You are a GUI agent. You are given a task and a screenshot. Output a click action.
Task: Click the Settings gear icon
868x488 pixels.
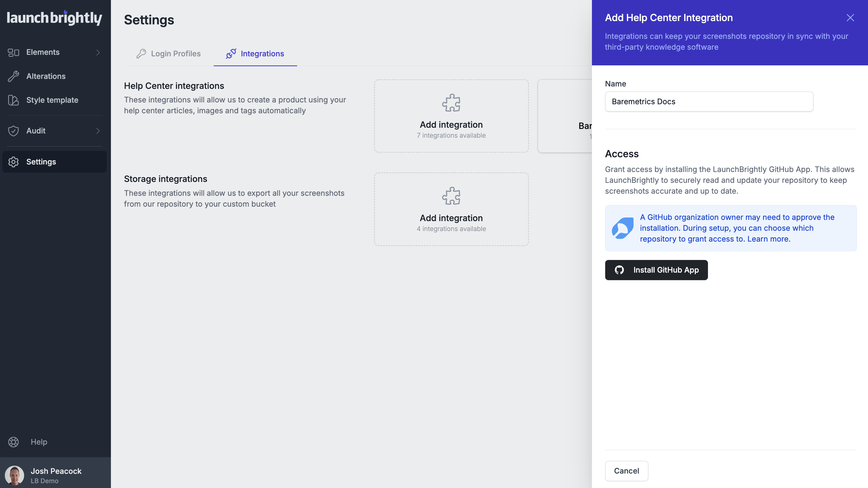(x=14, y=162)
